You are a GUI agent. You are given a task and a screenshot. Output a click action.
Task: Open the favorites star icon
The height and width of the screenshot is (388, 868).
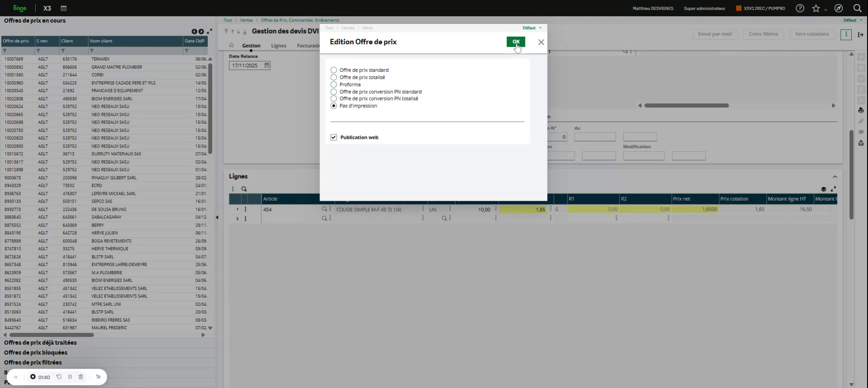tap(816, 8)
